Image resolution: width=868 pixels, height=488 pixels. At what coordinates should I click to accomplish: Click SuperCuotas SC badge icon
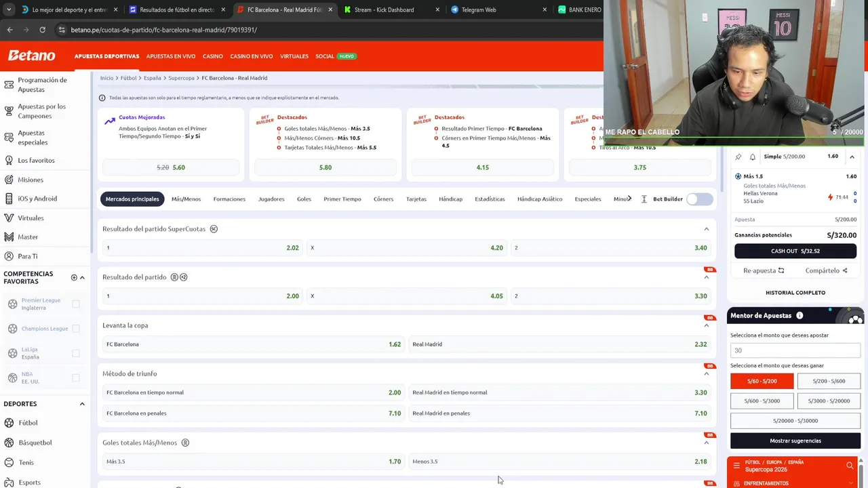pos(214,229)
